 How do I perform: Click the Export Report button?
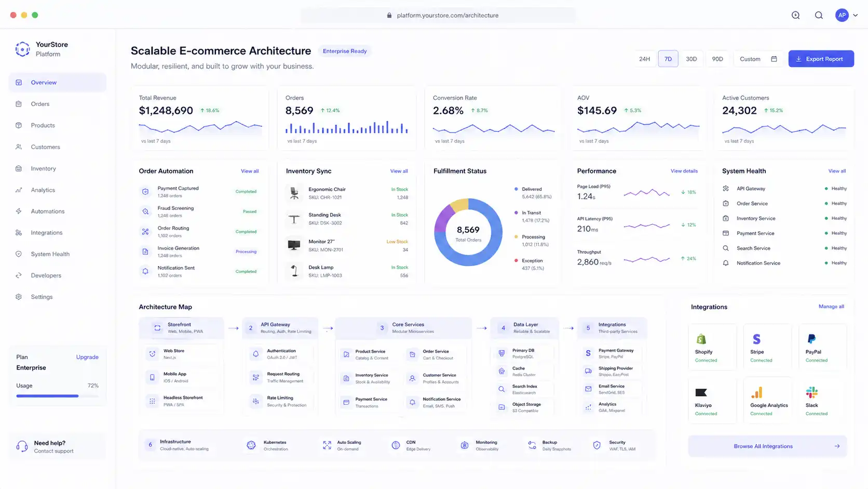tap(821, 59)
